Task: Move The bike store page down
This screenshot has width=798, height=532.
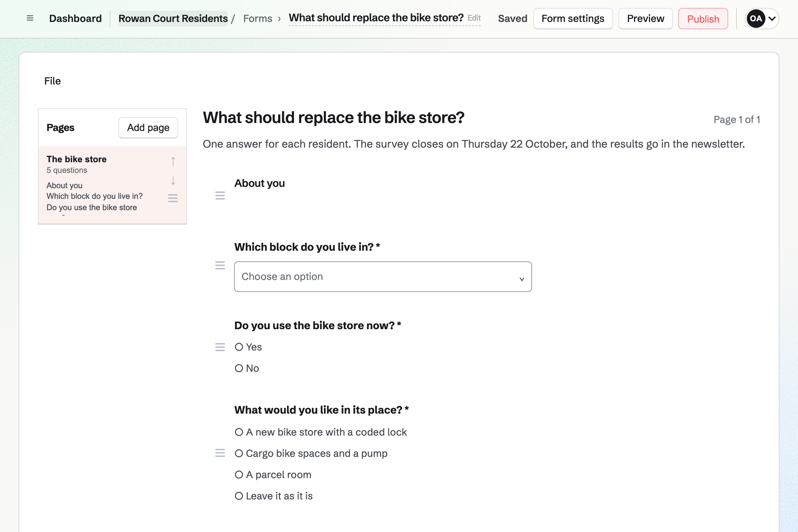Action: click(x=173, y=181)
